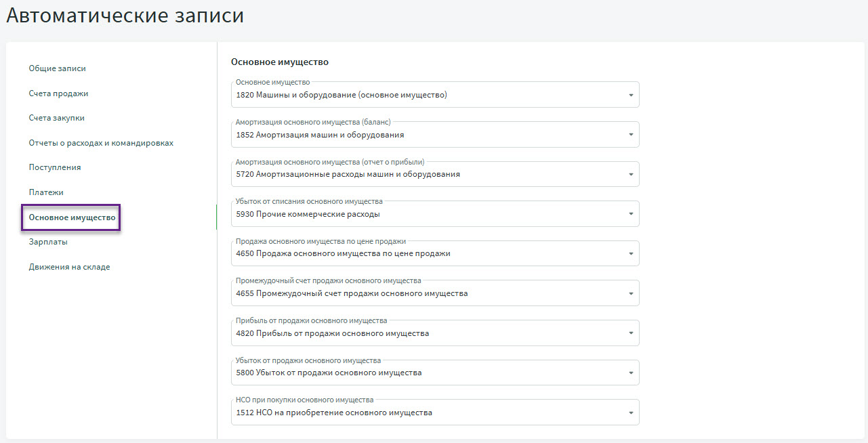Screen dimensions: 868x443
Task: Select Основное имущество sidebar item
Action: tap(72, 217)
